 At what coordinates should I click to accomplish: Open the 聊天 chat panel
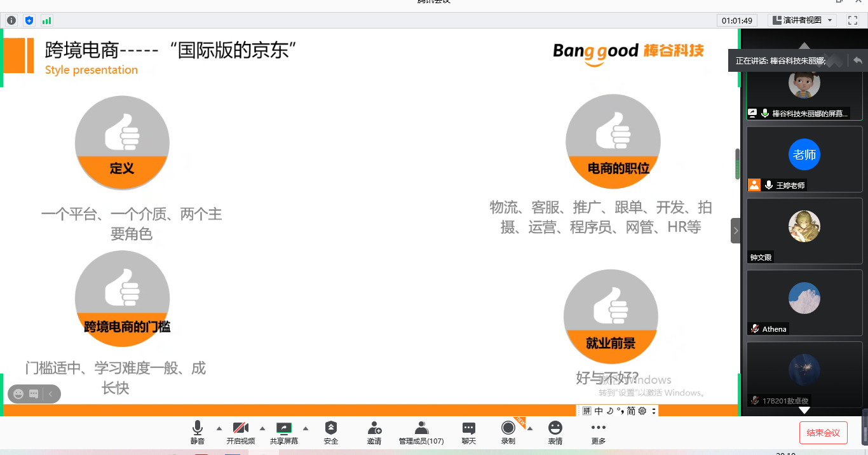pos(469,432)
